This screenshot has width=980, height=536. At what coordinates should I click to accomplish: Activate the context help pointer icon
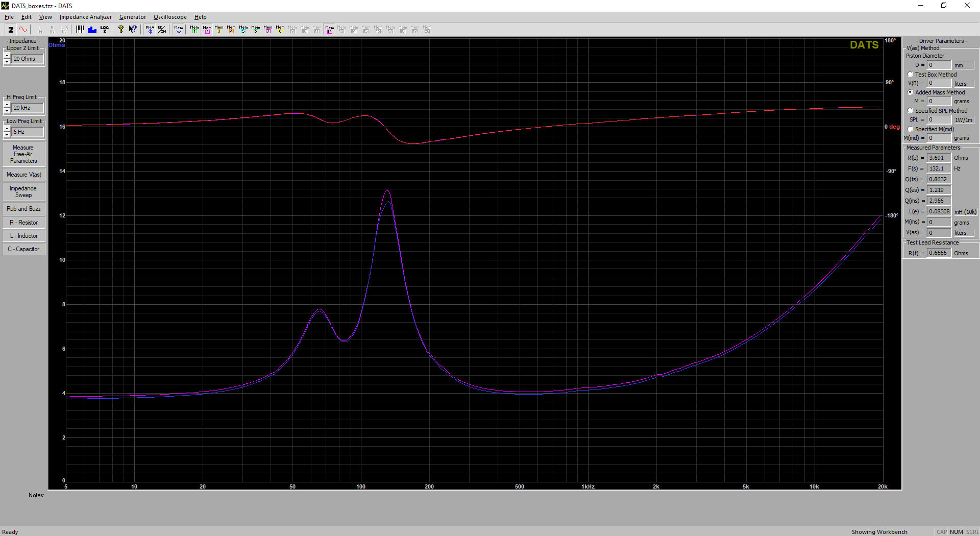(133, 30)
